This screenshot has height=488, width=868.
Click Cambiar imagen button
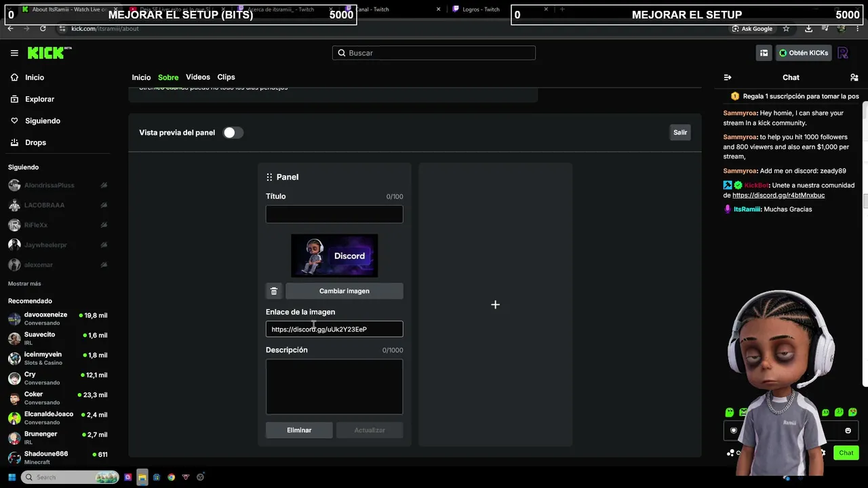[x=344, y=291]
